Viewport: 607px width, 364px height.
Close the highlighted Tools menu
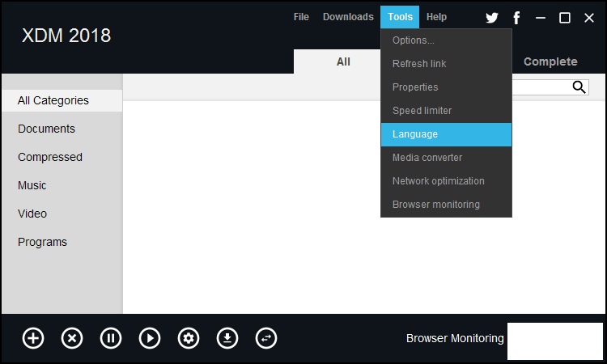pyautogui.click(x=400, y=17)
